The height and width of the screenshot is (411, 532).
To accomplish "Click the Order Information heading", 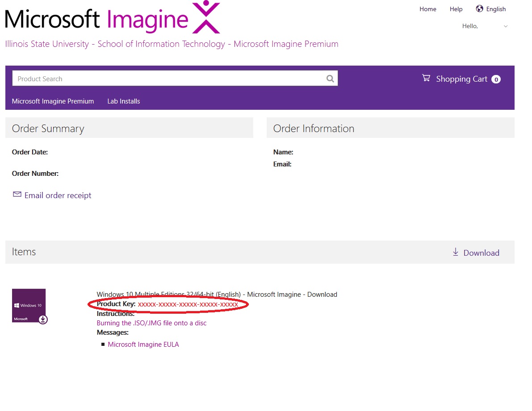I will (314, 129).
